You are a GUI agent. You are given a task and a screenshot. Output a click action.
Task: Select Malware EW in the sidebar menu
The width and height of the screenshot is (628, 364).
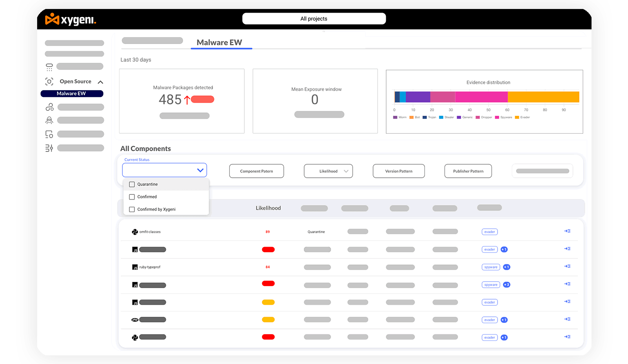tap(72, 94)
